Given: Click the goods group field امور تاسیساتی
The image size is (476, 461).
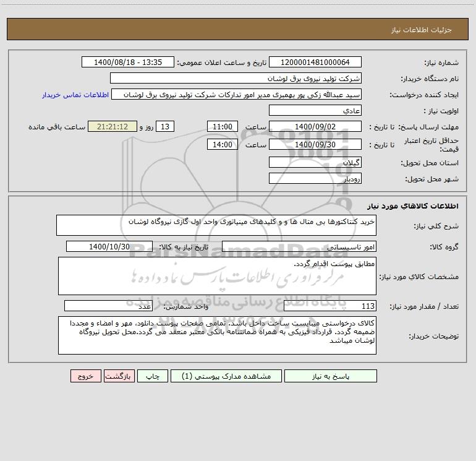Looking at the screenshot, I should pos(299,246).
